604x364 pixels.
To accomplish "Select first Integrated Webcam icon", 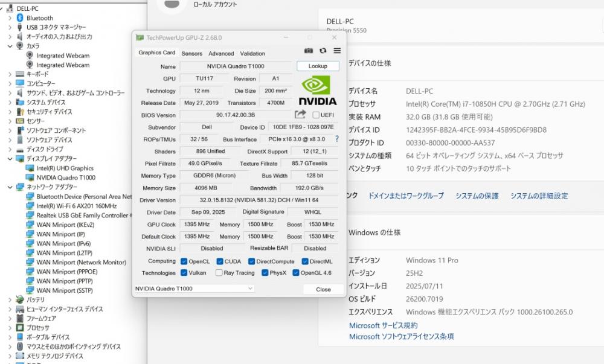I will click(x=30, y=56).
